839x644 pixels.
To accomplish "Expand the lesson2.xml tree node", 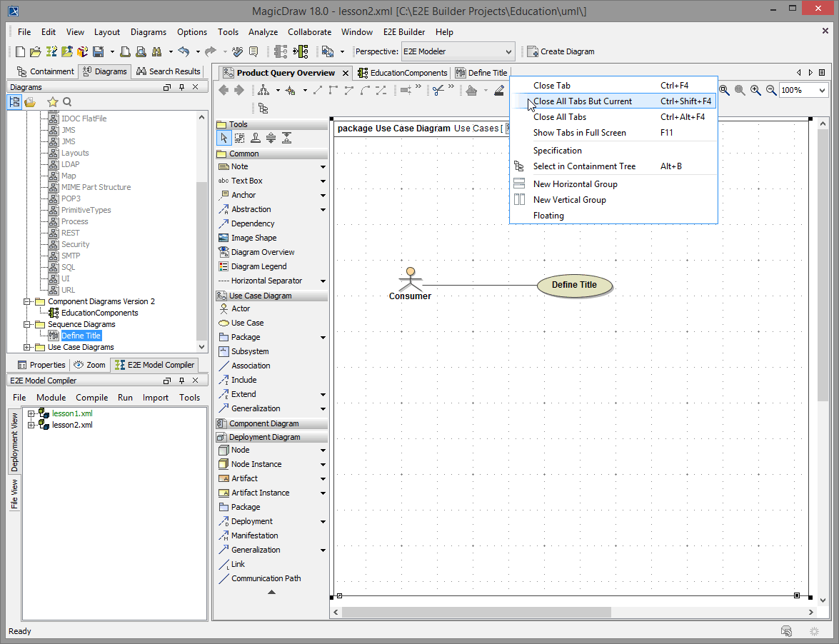I will click(x=31, y=425).
